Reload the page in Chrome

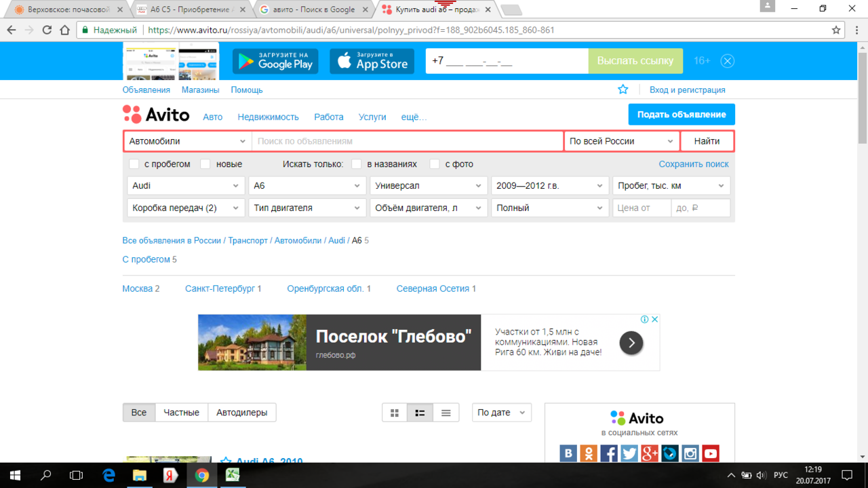pos(47,30)
